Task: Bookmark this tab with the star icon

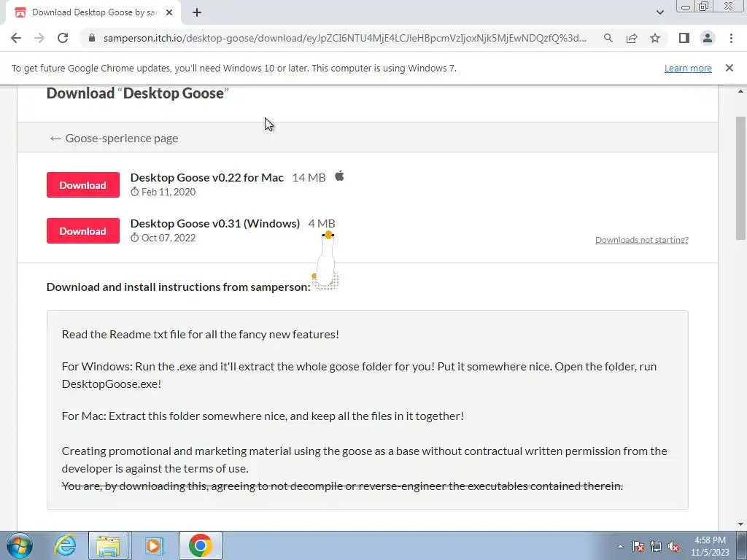Action: (655, 38)
